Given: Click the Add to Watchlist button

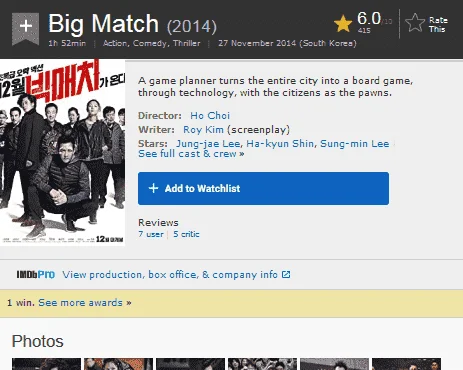Looking at the screenshot, I should click(263, 188).
